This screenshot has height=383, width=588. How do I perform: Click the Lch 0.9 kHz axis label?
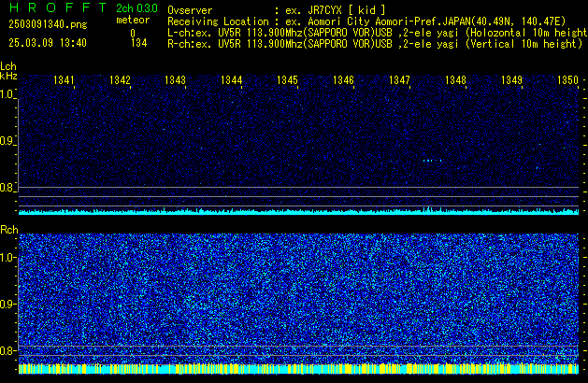click(x=7, y=141)
